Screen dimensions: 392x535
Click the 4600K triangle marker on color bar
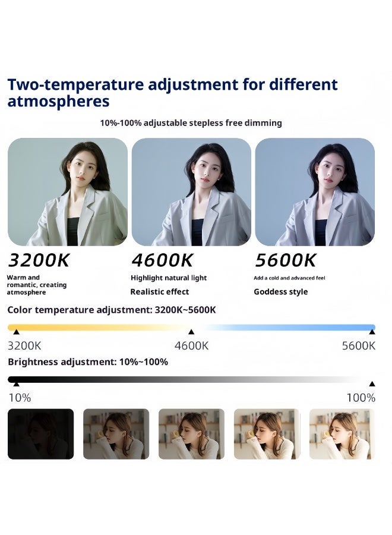(x=191, y=332)
